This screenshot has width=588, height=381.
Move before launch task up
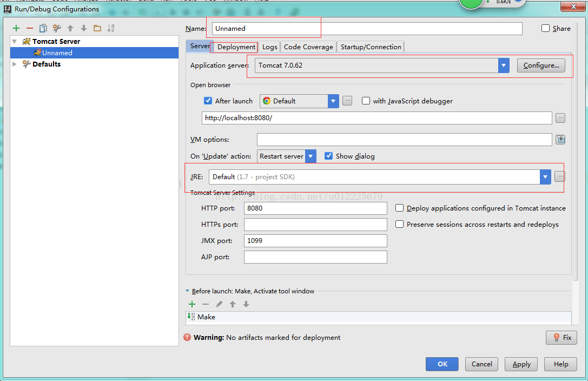(x=233, y=304)
